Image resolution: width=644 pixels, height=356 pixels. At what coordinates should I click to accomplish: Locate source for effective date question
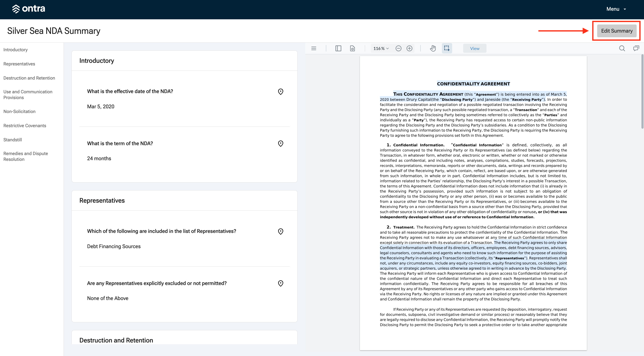click(x=280, y=92)
